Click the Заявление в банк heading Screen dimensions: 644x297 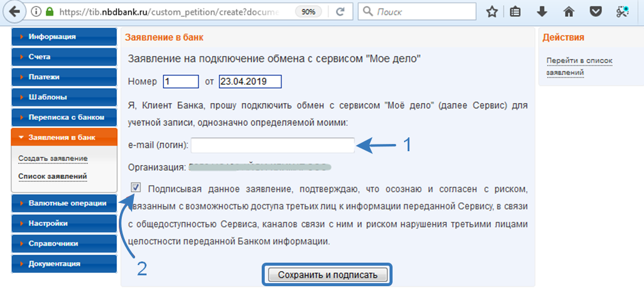(x=164, y=38)
